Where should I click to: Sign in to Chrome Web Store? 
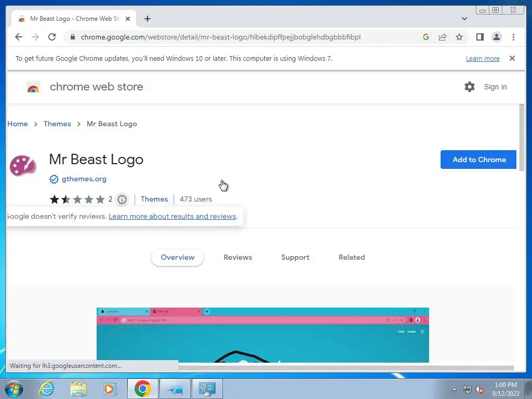point(495,87)
